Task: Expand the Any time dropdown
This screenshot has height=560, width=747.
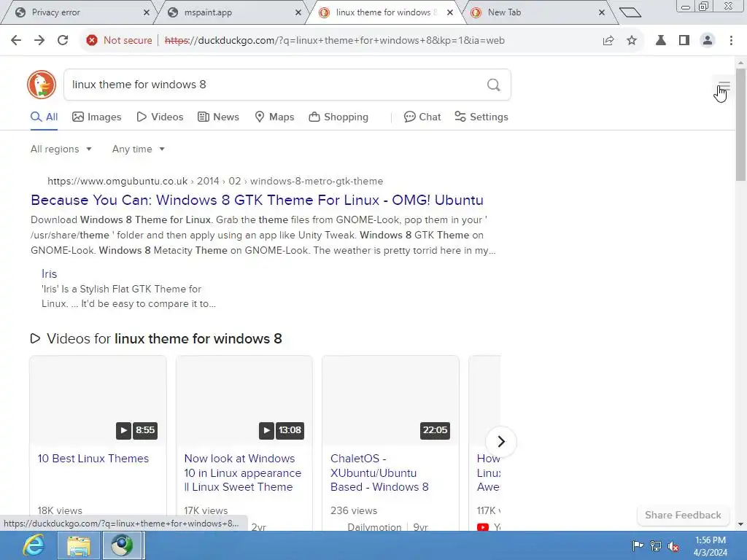Action: click(x=138, y=149)
